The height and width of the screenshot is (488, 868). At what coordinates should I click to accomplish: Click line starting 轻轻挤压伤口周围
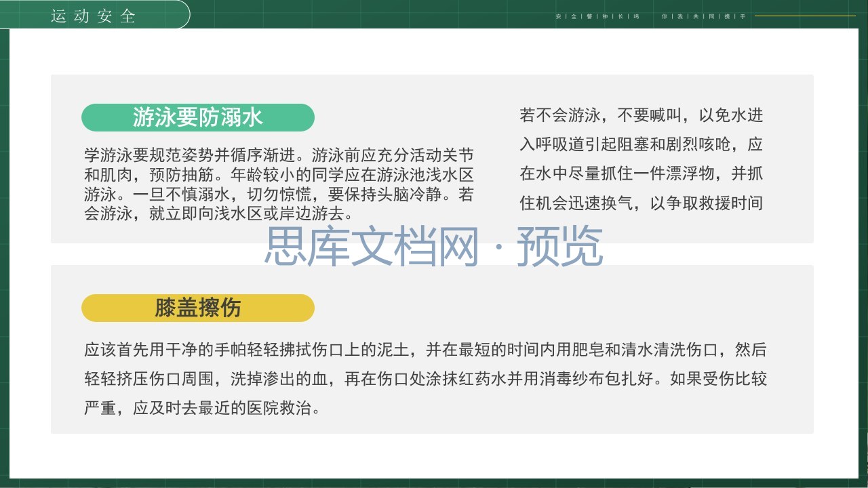point(425,380)
